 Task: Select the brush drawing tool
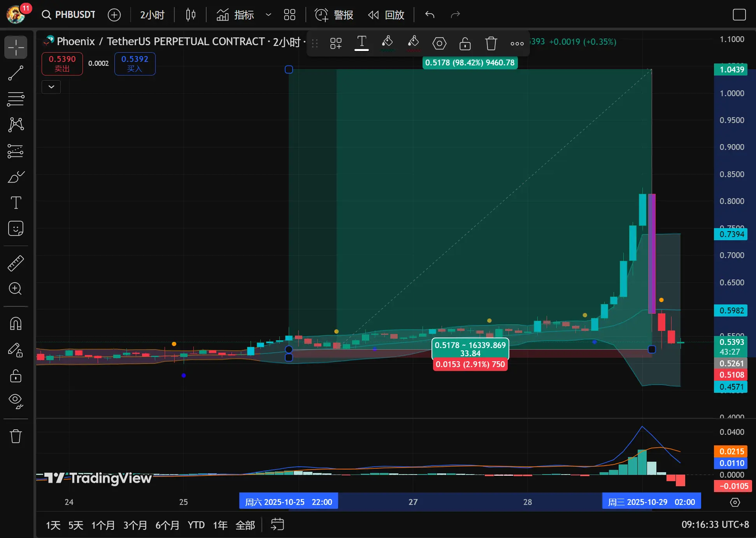coord(16,177)
